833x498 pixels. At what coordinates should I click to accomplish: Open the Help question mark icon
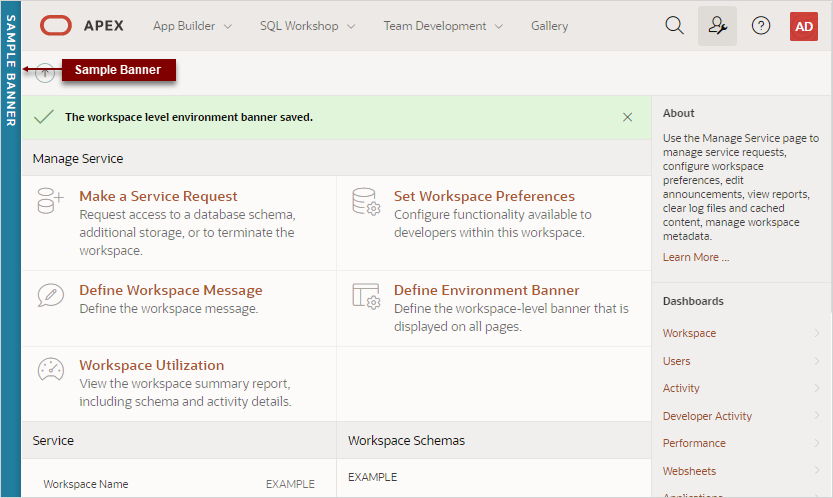(x=761, y=26)
